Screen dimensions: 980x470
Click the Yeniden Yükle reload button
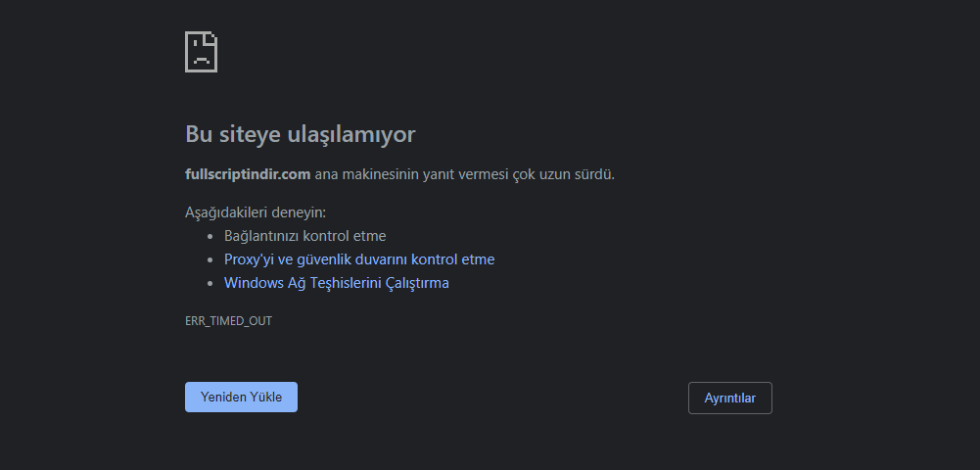[241, 397]
